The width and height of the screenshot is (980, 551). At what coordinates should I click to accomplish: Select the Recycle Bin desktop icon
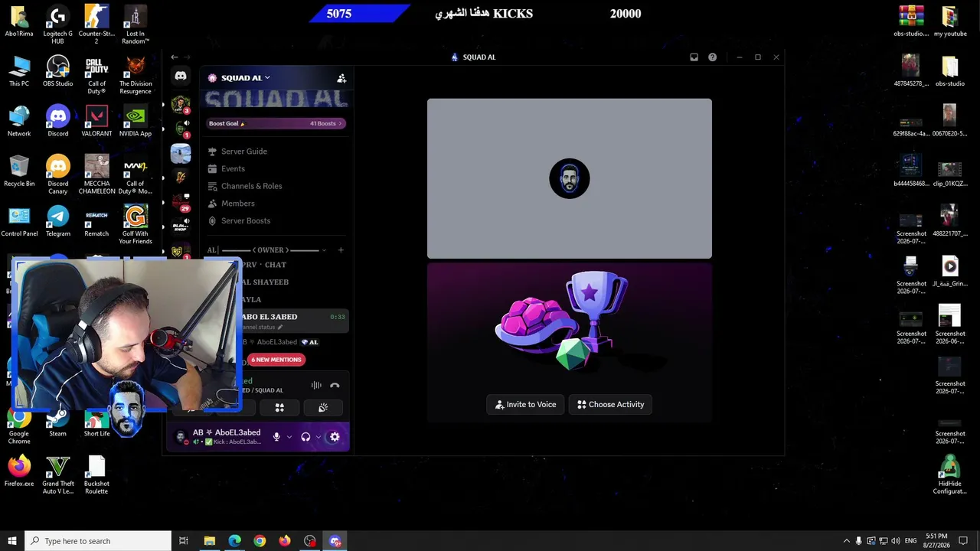(19, 172)
